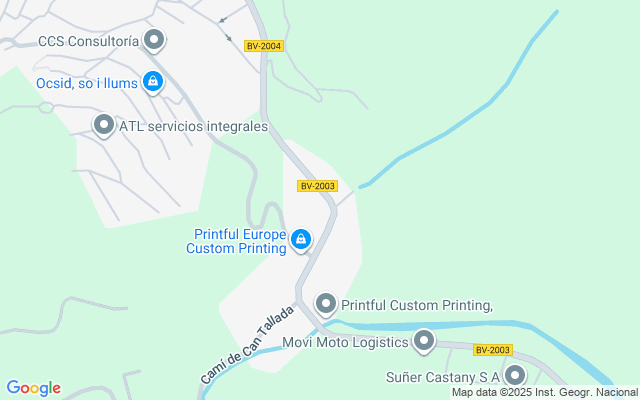Screen dimensions: 640x400
Task: Click the lower right BV-2003 road badge
Action: pyautogui.click(x=493, y=350)
